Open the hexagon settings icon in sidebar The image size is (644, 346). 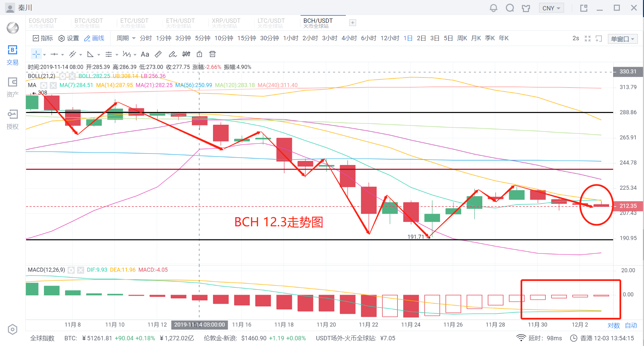pyautogui.click(x=12, y=330)
